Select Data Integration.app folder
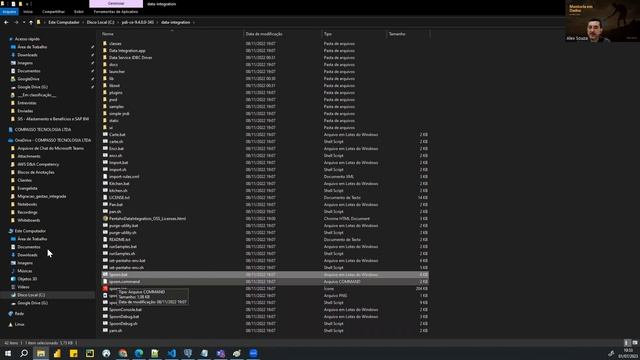The image size is (640, 360). click(127, 51)
